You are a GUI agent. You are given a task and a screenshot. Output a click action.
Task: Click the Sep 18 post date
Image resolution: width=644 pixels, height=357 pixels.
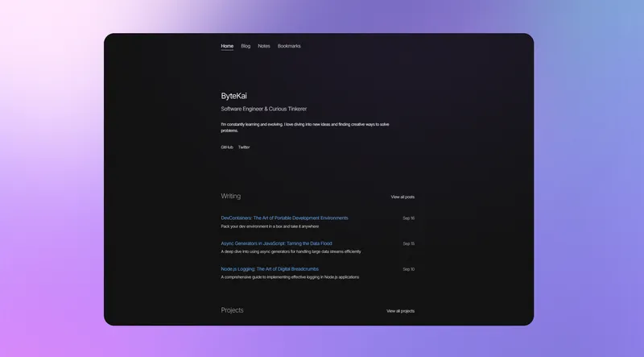[408, 218]
